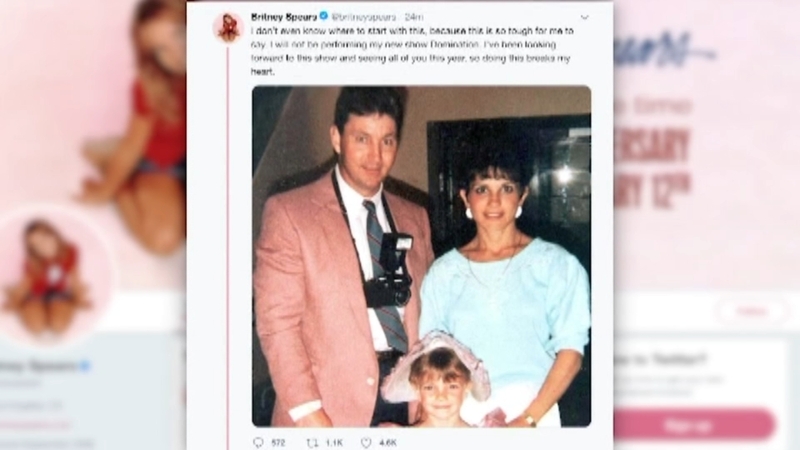Image resolution: width=800 pixels, height=450 pixels.
Task: Click the blurred Follow button on right
Action: [x=753, y=311]
